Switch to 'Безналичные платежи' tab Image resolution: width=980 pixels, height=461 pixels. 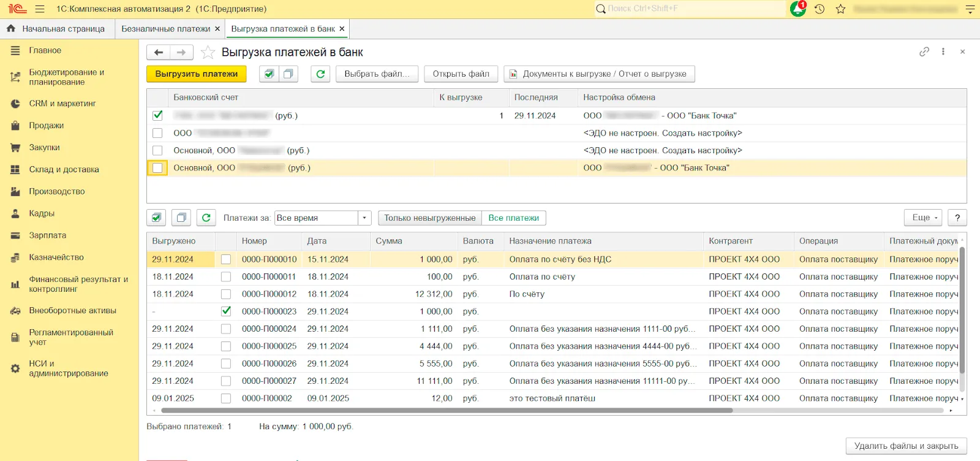click(165, 29)
